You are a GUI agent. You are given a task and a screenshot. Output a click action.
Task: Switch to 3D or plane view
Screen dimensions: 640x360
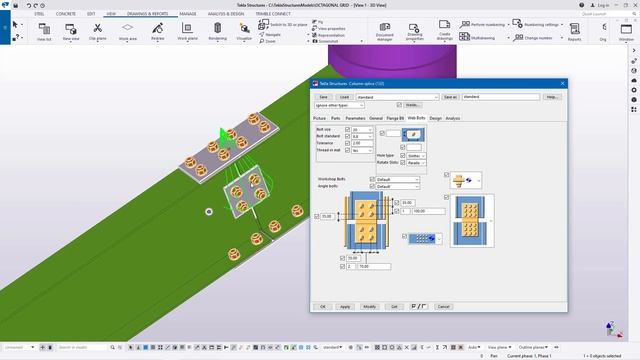coord(282,24)
